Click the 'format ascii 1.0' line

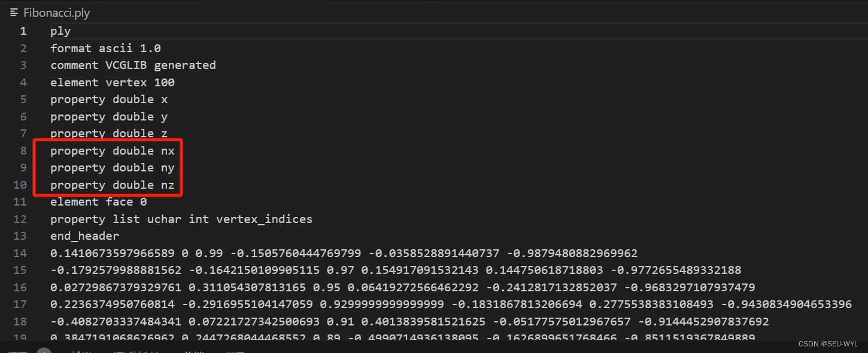(x=105, y=48)
